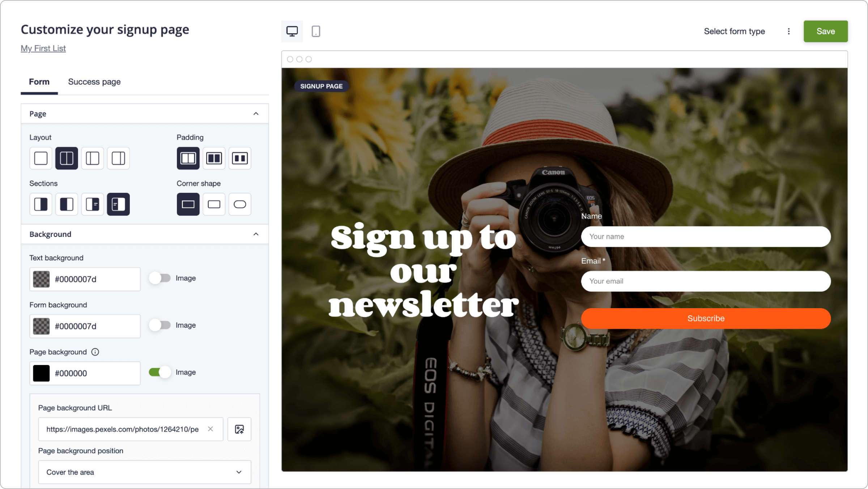Screen dimensions: 868x489
Task: Collapse the Background section
Action: coord(256,234)
